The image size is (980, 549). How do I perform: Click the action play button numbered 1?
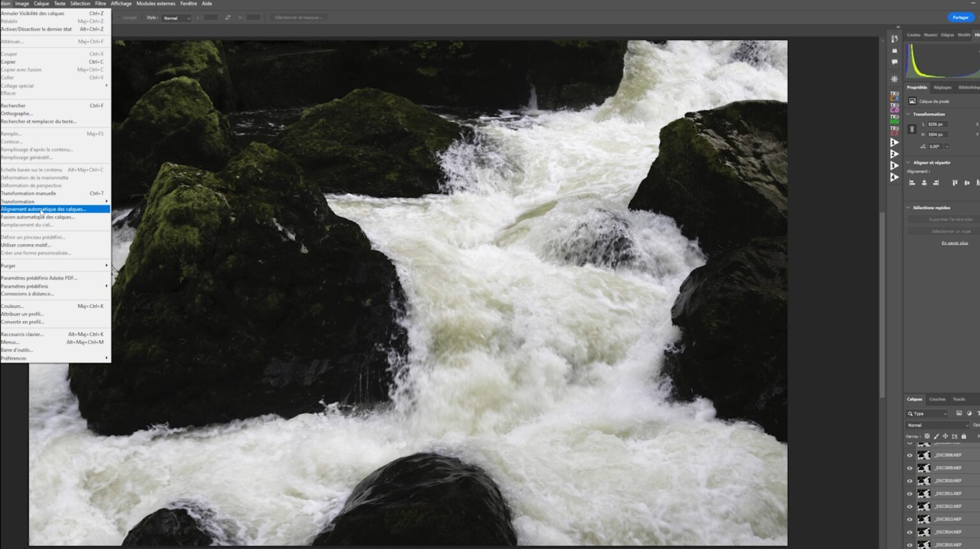click(x=895, y=143)
